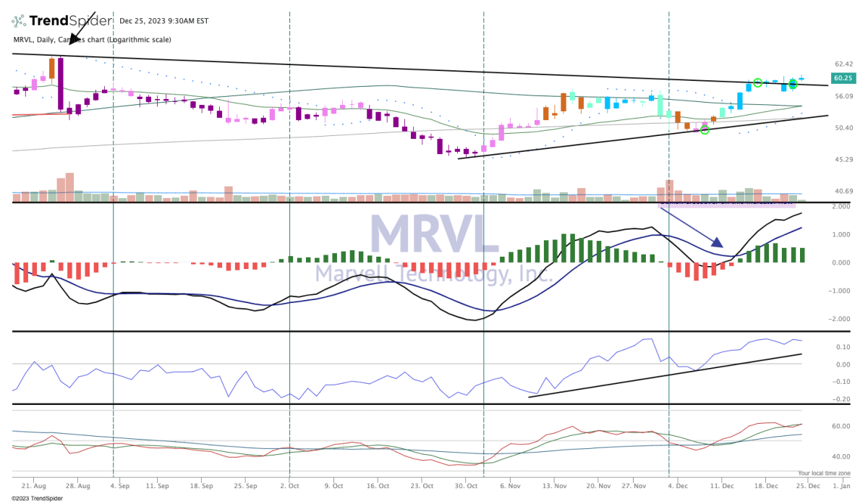The image size is (868, 504).
Task: Click the tall purple candle in late August
Action: pos(60,83)
